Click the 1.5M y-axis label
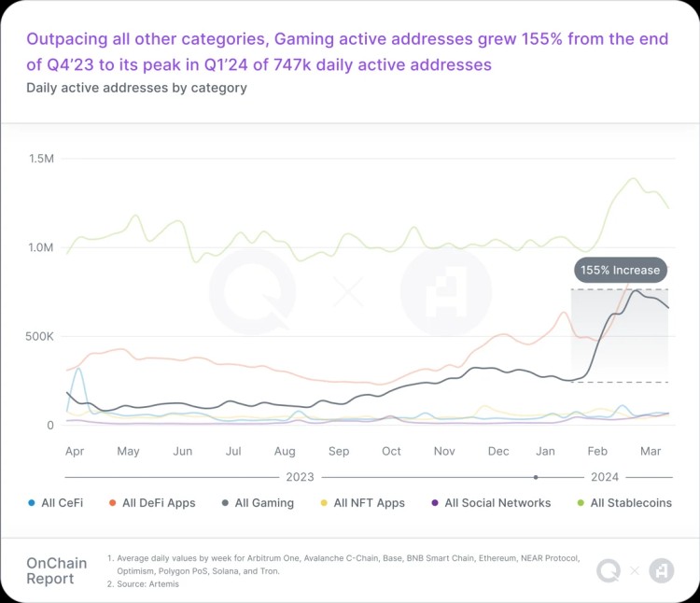The width and height of the screenshot is (700, 603). point(41,159)
